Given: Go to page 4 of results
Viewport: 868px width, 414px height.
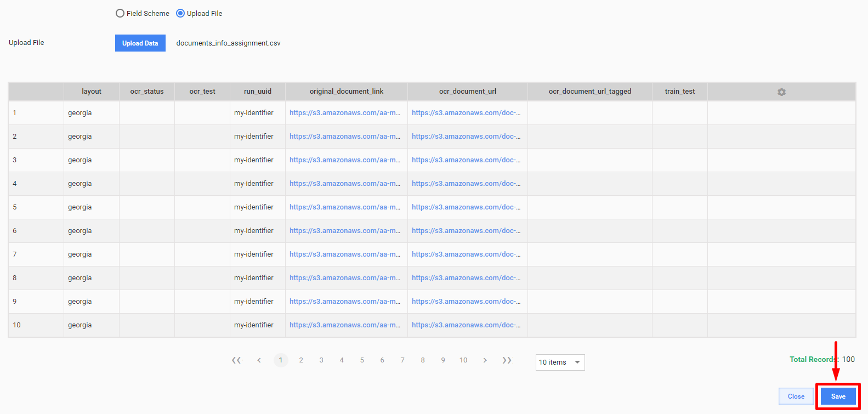Looking at the screenshot, I should [342, 360].
